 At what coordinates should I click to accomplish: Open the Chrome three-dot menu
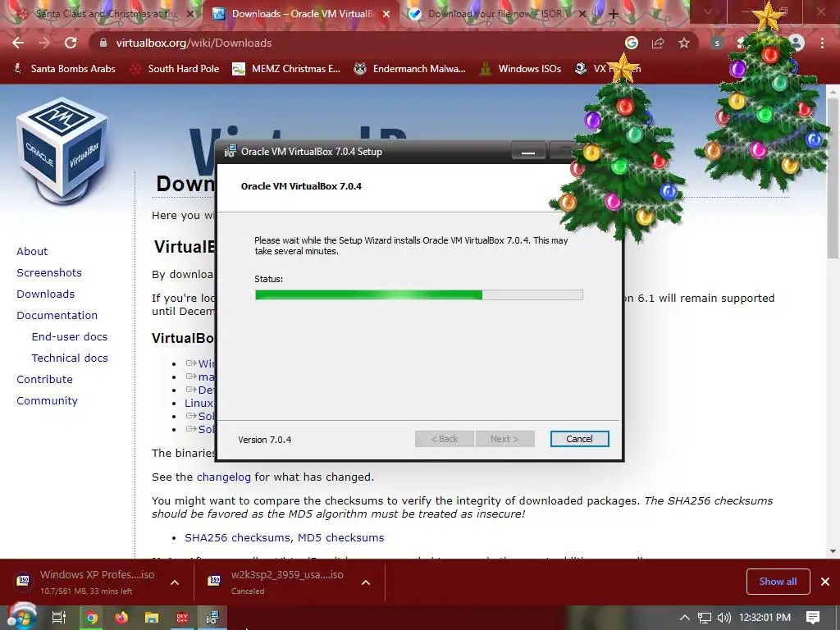(822, 43)
